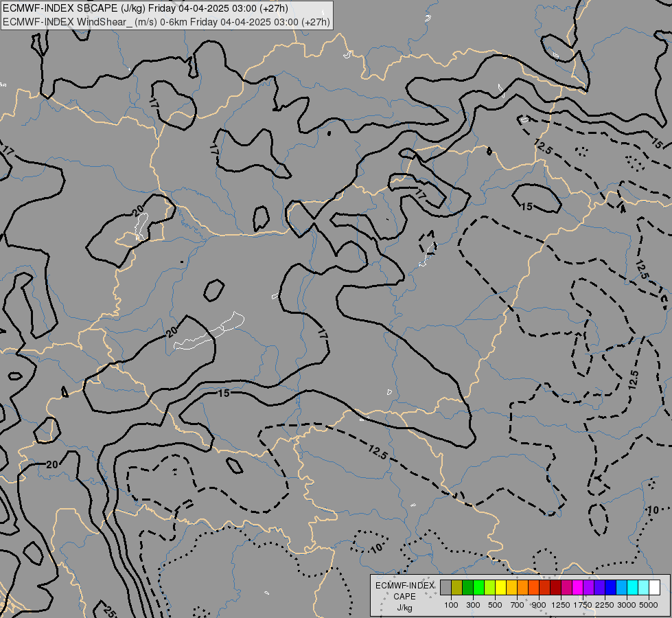This screenshot has width=672, height=618.
Task: Click the bright magenta swatch in the legend
Action: 578,588
